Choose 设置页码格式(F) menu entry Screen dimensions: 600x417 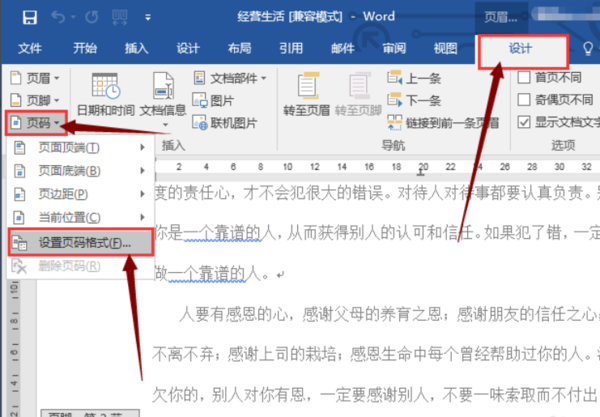[80, 243]
